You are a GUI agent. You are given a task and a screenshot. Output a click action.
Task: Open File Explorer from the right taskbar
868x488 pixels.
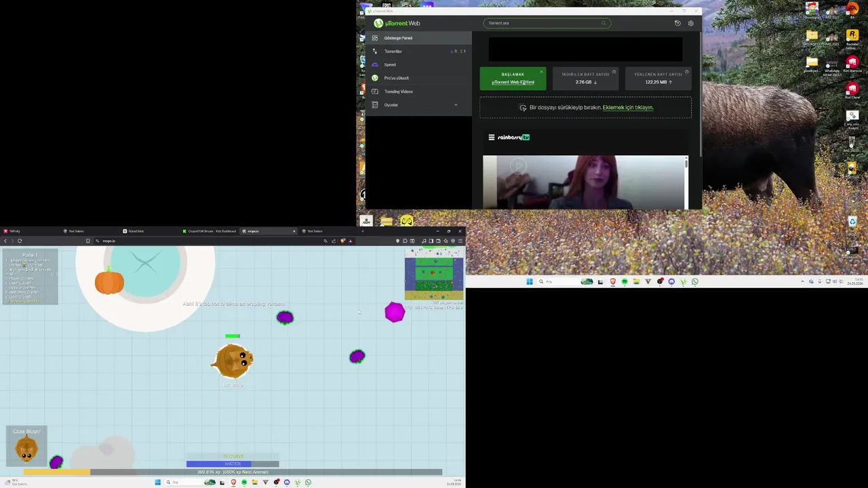tap(637, 281)
